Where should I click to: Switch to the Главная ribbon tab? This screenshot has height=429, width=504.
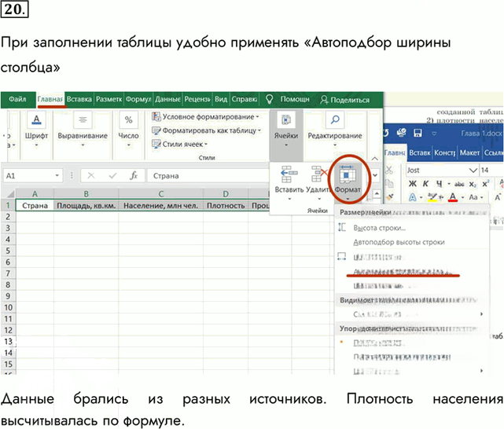click(x=50, y=99)
